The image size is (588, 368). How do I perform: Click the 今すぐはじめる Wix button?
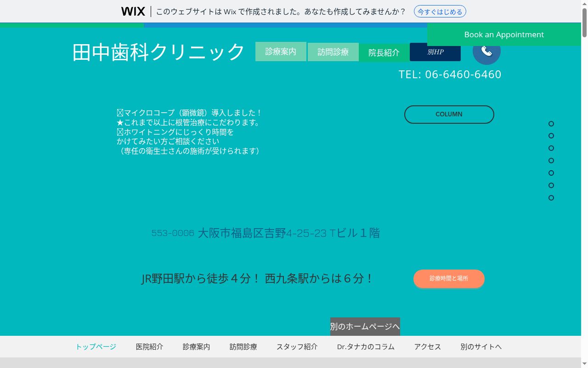(440, 11)
